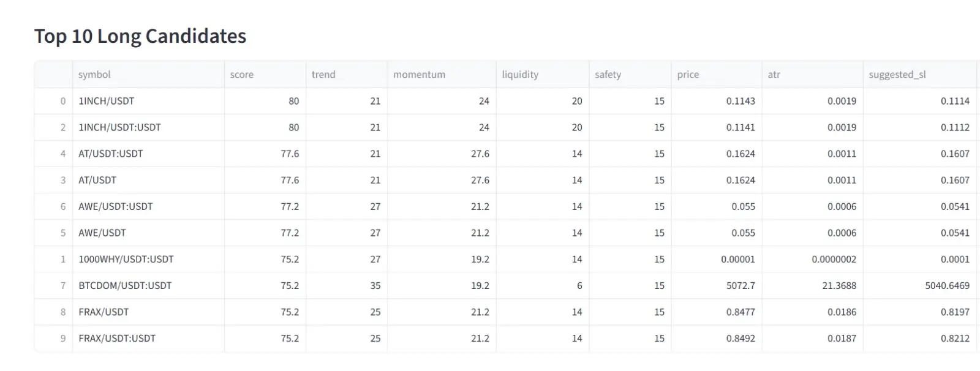The width and height of the screenshot is (980, 371).
Task: Click the atr column header
Action: 813,75
